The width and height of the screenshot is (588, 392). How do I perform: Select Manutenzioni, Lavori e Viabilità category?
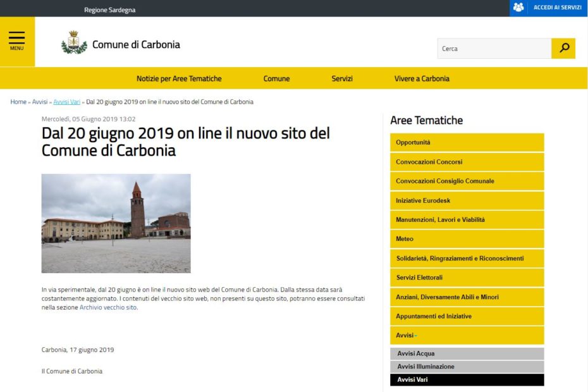[467, 220]
